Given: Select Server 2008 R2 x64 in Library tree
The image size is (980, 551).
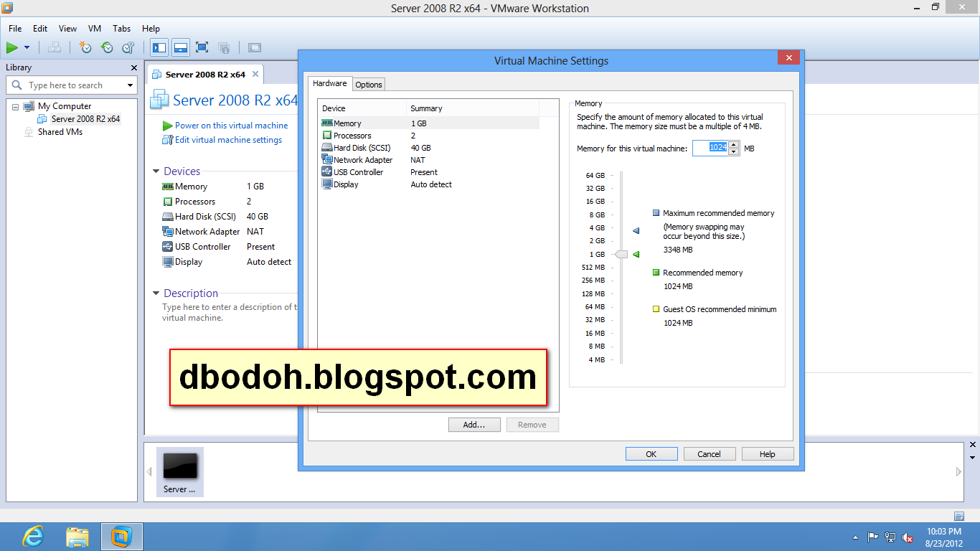Looking at the screenshot, I should [85, 119].
